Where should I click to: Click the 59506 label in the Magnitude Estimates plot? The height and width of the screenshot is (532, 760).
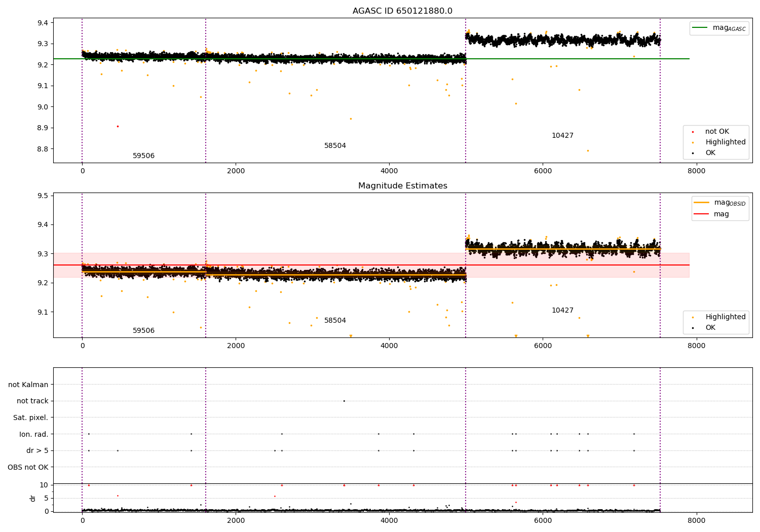click(x=143, y=331)
